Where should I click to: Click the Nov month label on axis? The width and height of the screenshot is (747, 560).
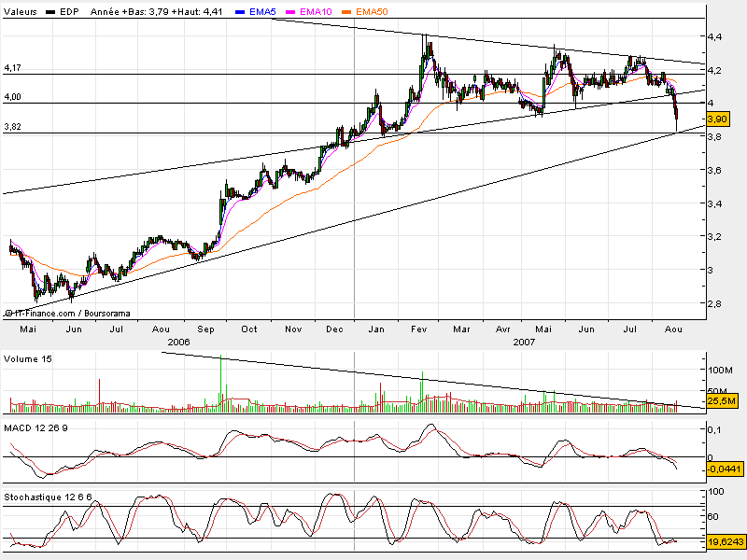coord(293,329)
